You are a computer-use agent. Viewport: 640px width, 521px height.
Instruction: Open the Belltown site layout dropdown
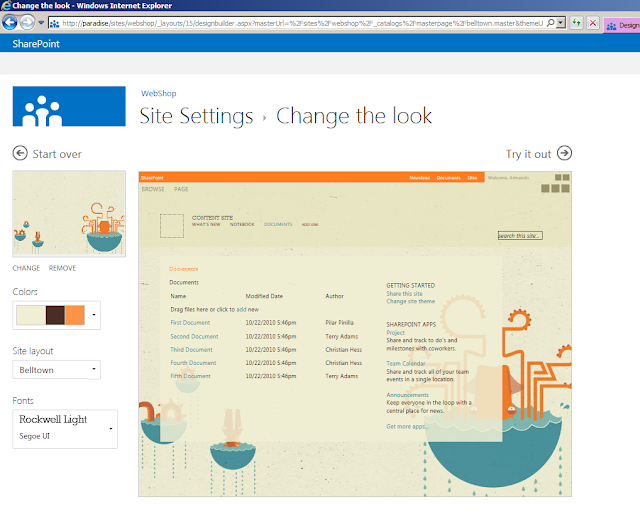click(56, 370)
